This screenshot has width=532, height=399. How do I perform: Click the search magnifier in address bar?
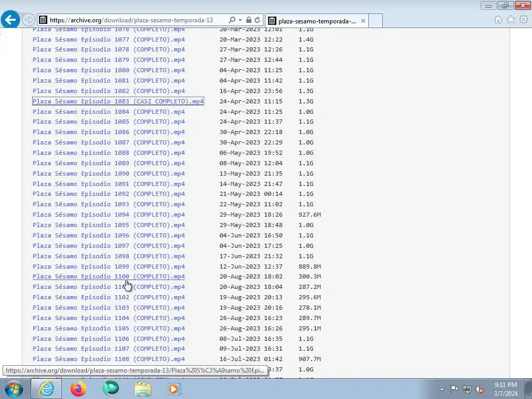232,20
